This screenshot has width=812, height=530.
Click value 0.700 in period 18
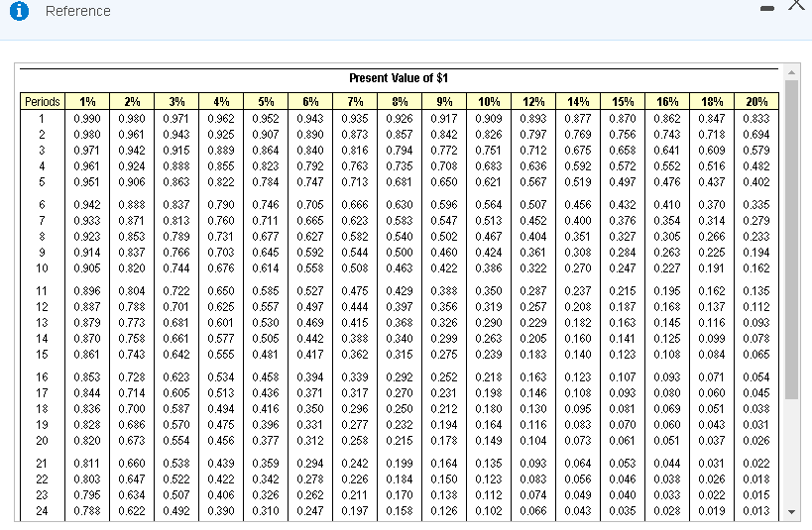[x=132, y=409]
